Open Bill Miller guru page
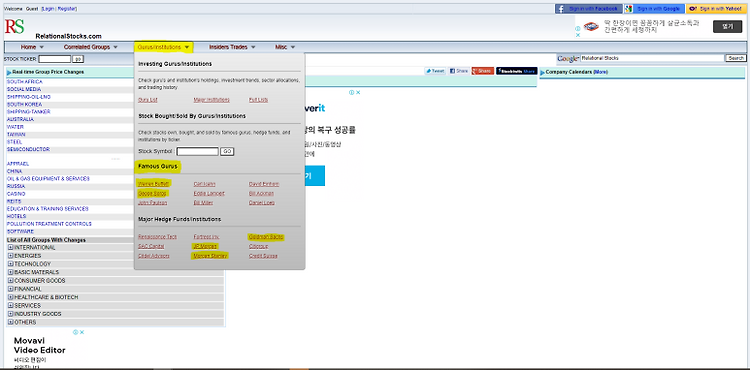The width and height of the screenshot is (750, 370). (x=204, y=203)
